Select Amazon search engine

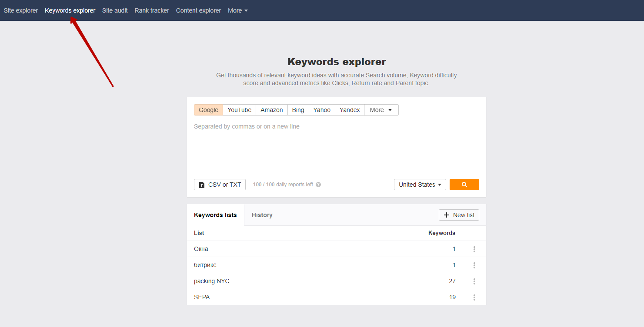point(272,110)
